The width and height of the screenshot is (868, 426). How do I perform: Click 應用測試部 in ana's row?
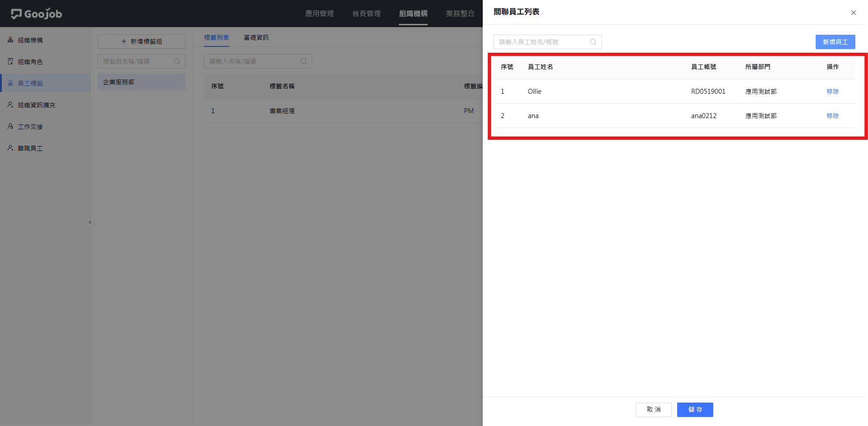click(x=761, y=116)
